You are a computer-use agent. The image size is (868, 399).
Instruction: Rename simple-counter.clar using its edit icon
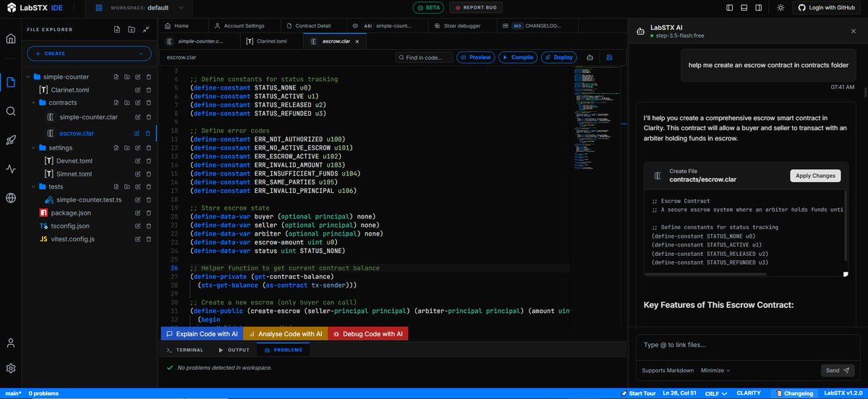pos(137,116)
